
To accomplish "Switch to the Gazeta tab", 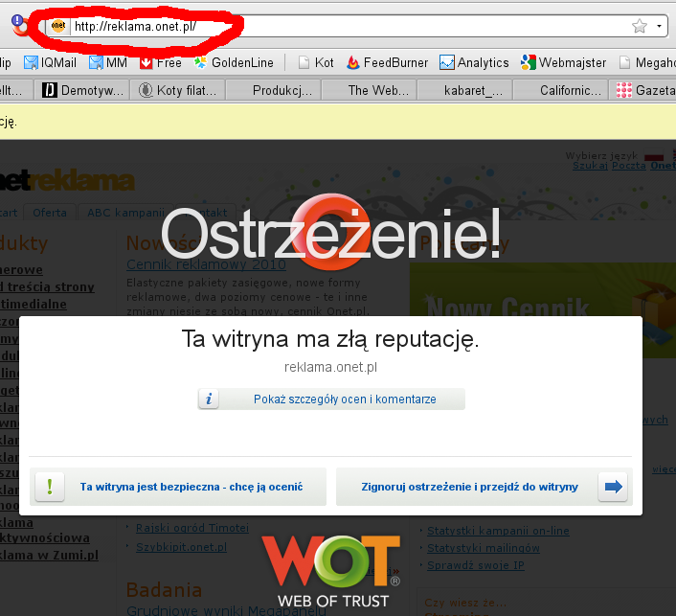I will (x=643, y=90).
